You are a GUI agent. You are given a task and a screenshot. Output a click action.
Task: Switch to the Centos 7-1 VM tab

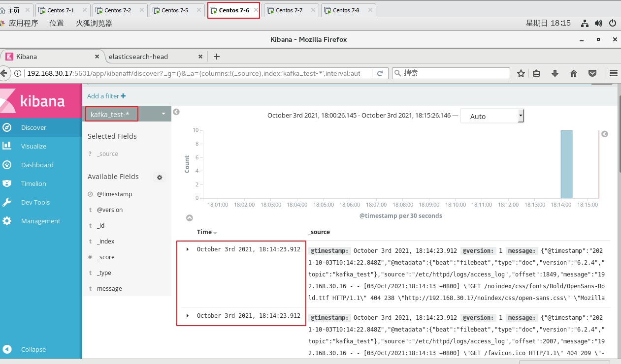pyautogui.click(x=61, y=10)
